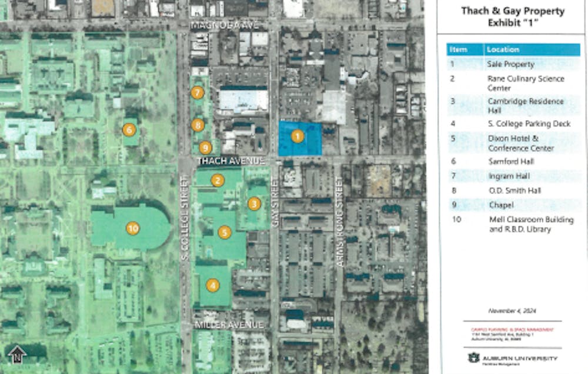Click the north arrow compass icon
Image resolution: width=588 pixels, height=374 pixels.
coord(16,354)
